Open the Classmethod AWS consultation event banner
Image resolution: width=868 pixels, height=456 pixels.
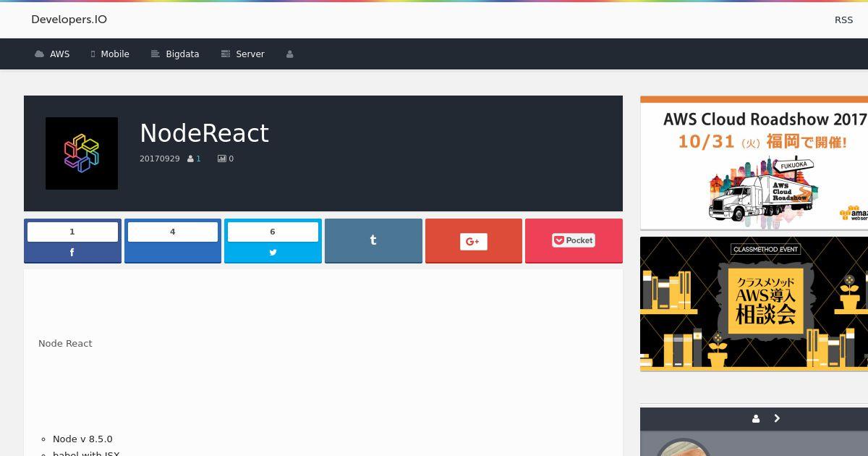pyautogui.click(x=754, y=304)
